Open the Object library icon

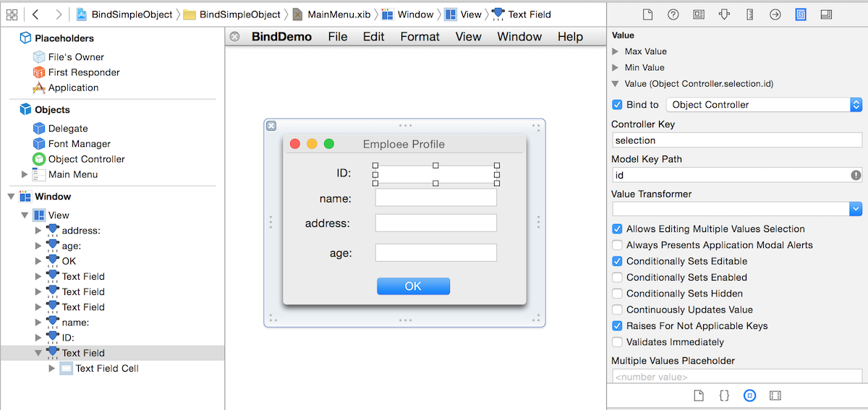[749, 396]
